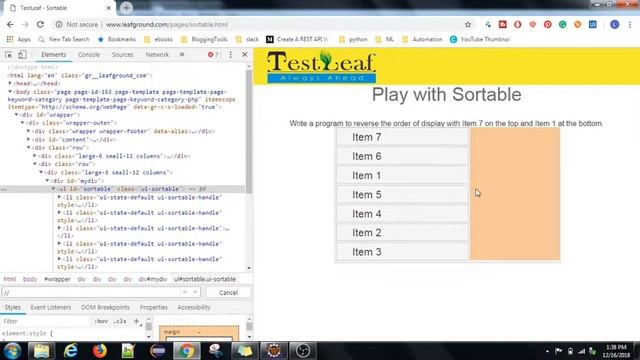Expand the head node
The width and height of the screenshot is (640, 360).
tap(10, 83)
